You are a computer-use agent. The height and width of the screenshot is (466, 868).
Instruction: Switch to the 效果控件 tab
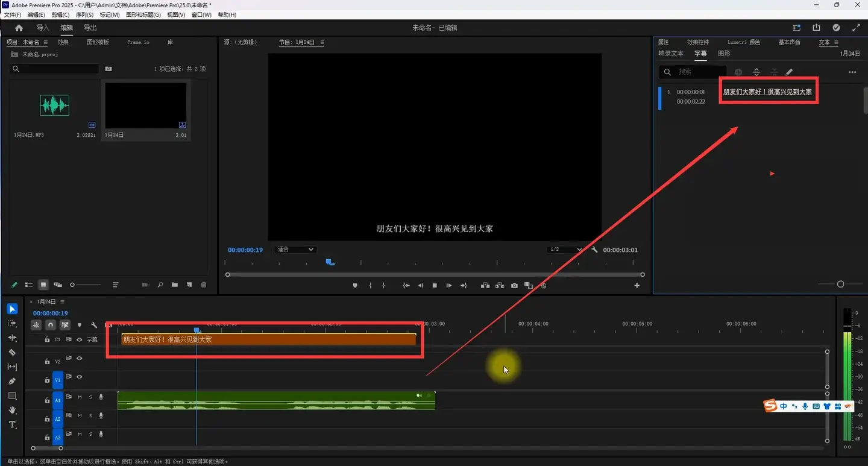[698, 42]
